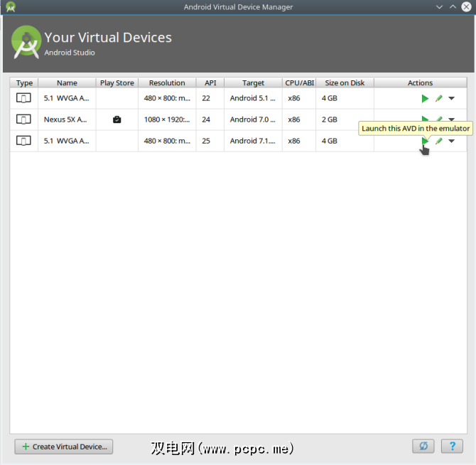Image resolution: width=476 pixels, height=465 pixels.
Task: Sort by the API column header
Action: click(210, 83)
